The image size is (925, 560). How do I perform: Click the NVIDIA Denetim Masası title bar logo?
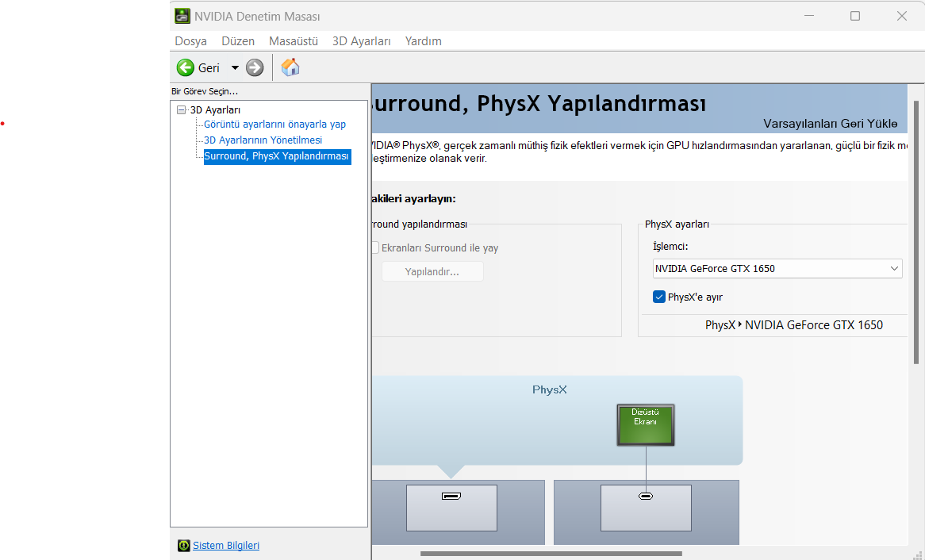pyautogui.click(x=182, y=16)
